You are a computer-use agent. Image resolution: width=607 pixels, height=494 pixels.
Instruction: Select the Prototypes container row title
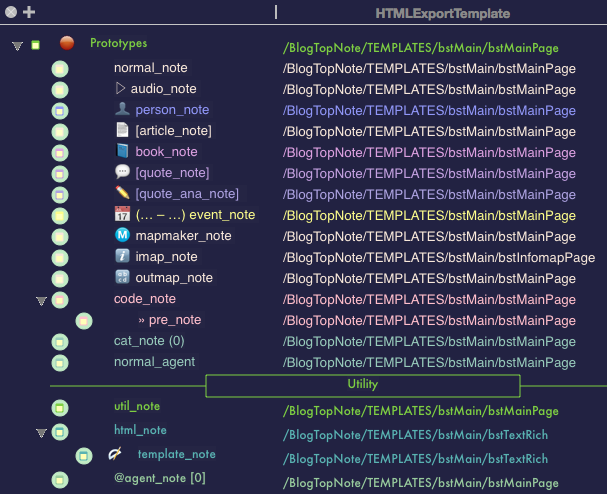point(118,43)
